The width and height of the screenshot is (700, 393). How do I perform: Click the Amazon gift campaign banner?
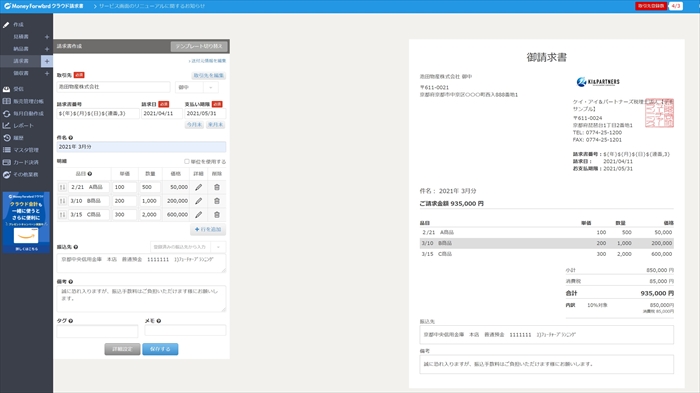[26, 222]
